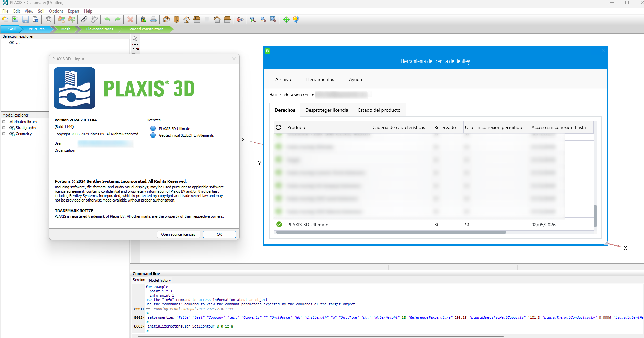Toggle visibility eye for Stratigraphy
The width and height of the screenshot is (644, 338).
(12, 128)
